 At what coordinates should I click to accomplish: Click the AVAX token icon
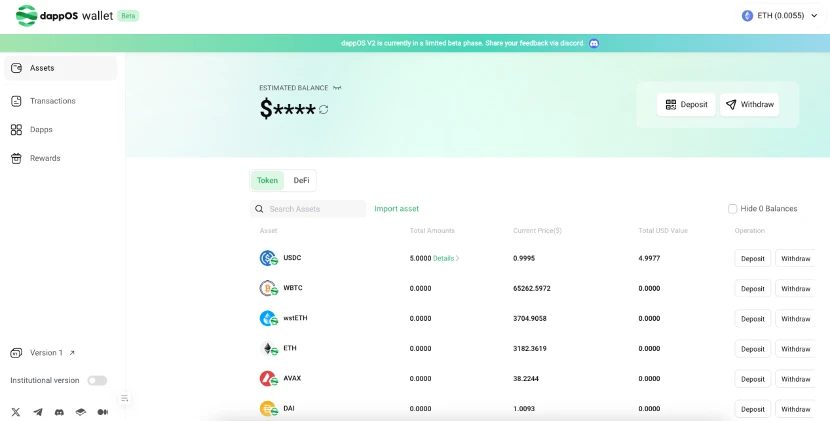[268, 379]
